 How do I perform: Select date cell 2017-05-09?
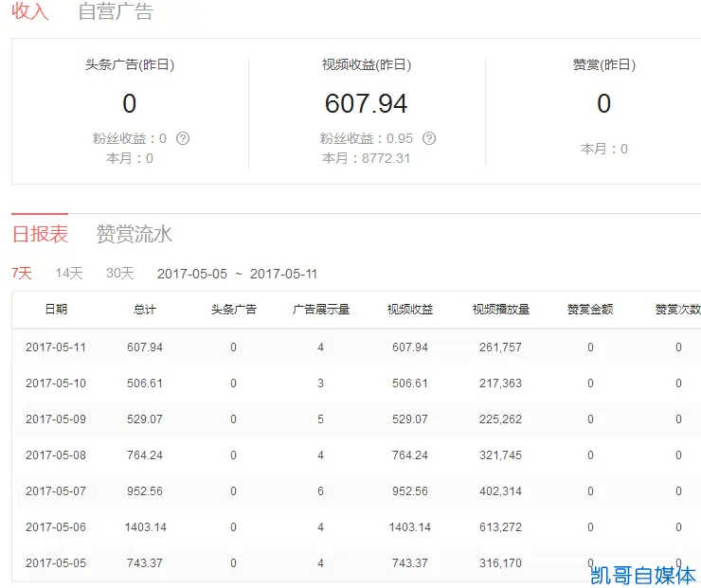[x=56, y=419]
